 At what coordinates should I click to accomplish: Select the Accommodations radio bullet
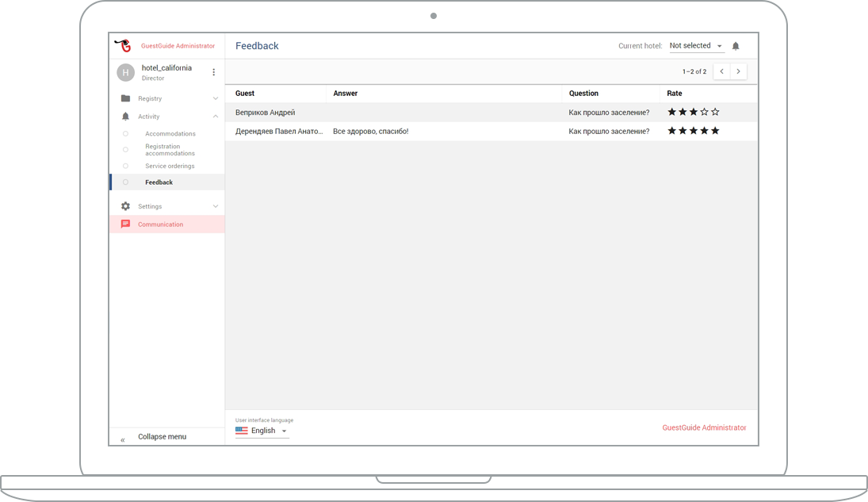click(126, 133)
